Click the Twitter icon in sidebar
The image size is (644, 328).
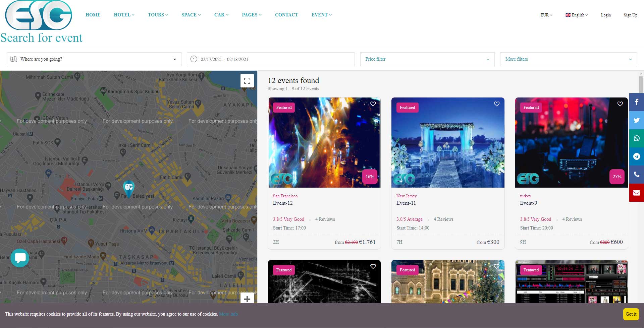click(636, 120)
